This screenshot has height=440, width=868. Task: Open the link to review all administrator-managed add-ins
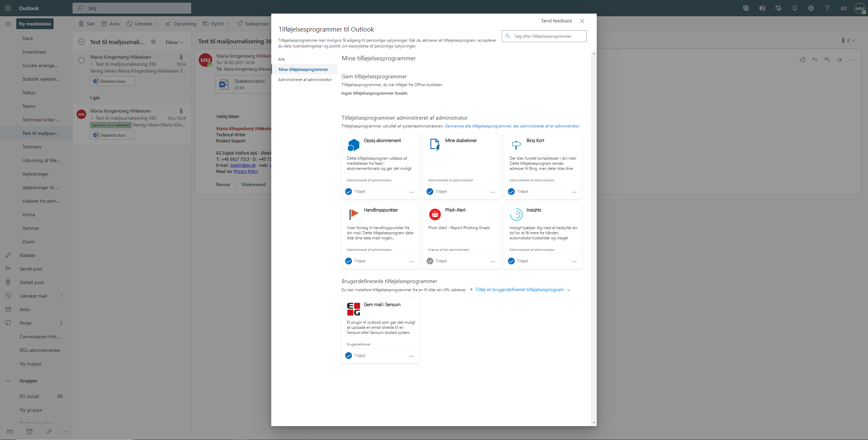click(512, 126)
